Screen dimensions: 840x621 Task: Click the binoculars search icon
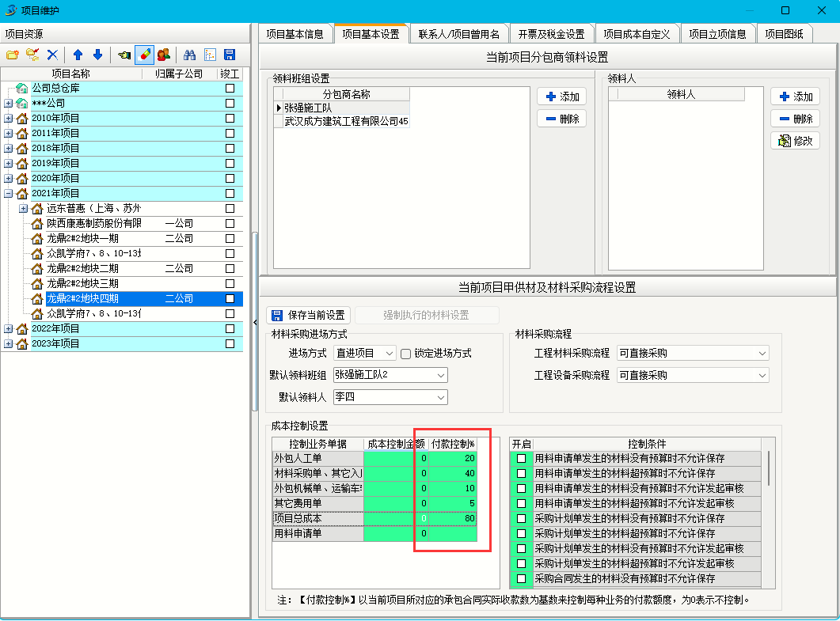[x=189, y=55]
